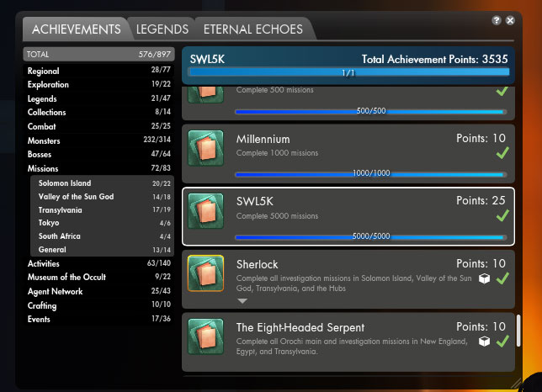Screen dimensions: 542x392
Task: Click the SWL5K achievement mission icon
Action: [205, 211]
